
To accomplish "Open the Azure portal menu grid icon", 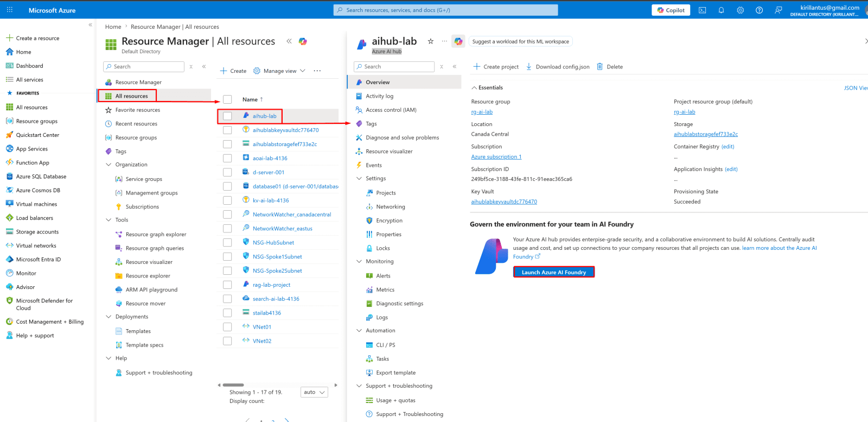I will [9, 10].
